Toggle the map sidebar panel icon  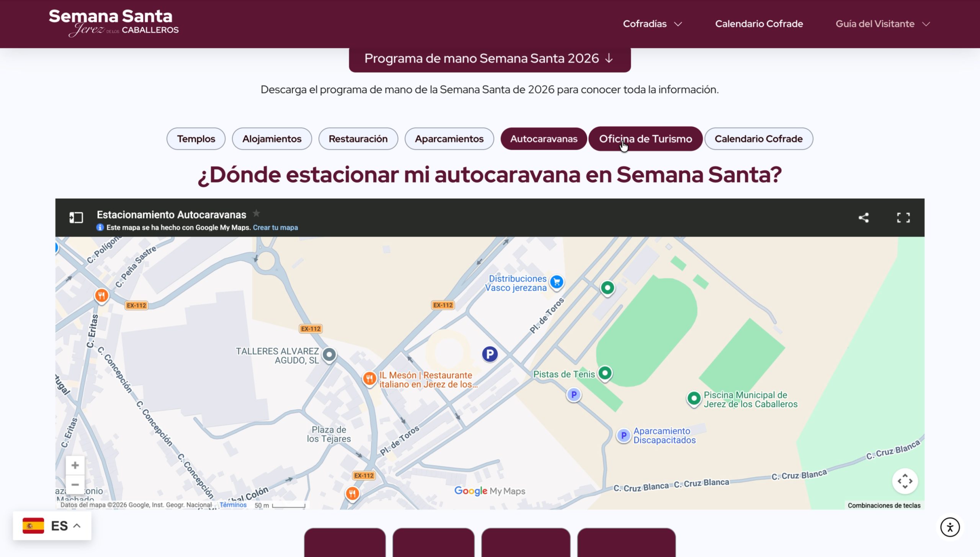click(76, 218)
